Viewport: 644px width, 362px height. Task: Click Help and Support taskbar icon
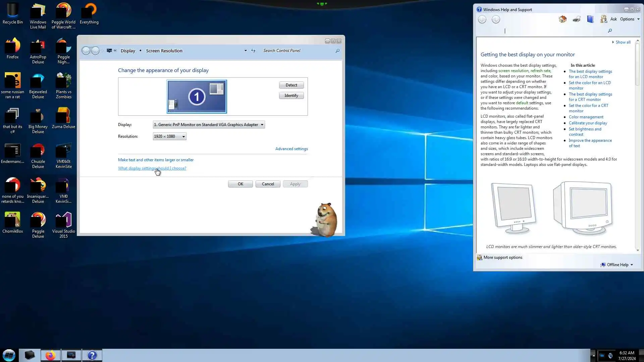(x=92, y=355)
